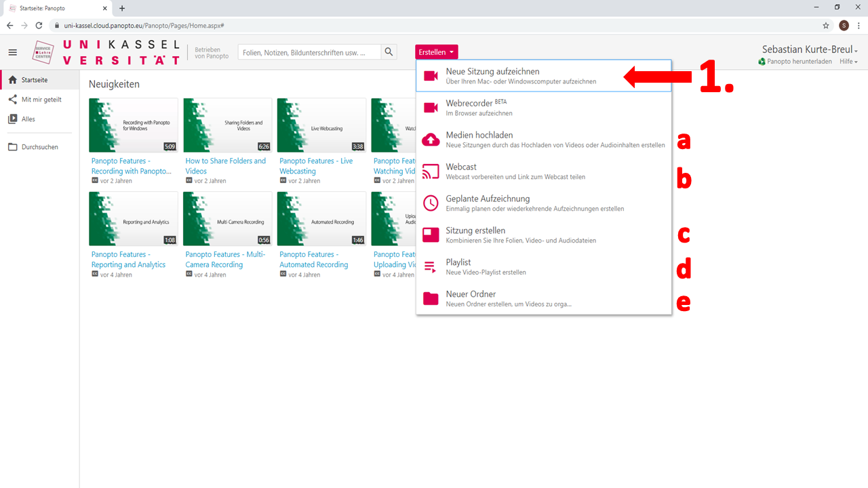Open the hamburger navigation menu
868x488 pixels.
click(12, 52)
